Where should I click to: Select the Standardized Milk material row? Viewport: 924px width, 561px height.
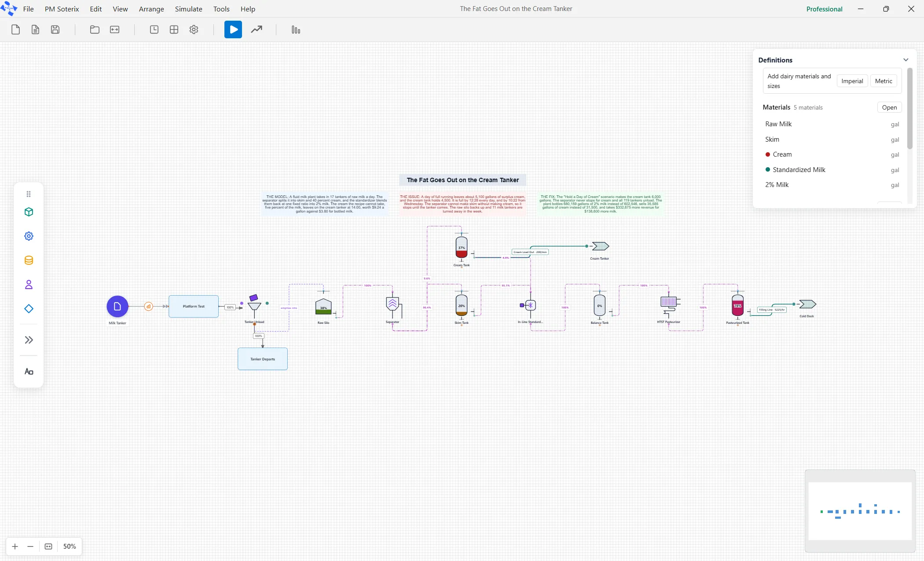click(x=832, y=170)
